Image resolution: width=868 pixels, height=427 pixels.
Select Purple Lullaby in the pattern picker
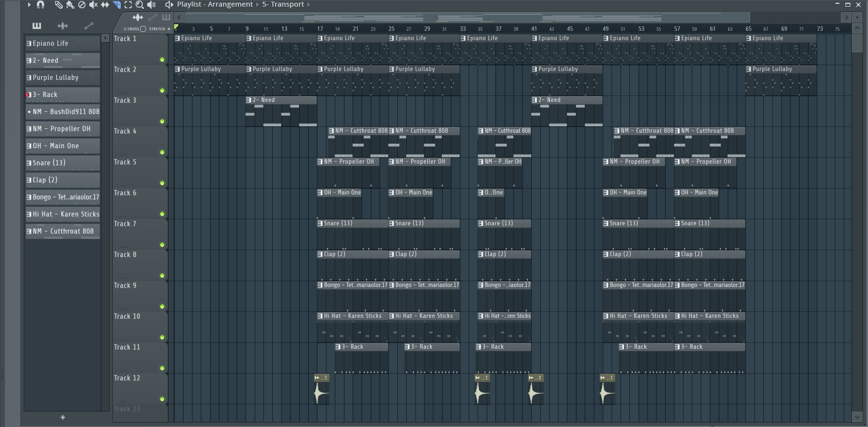tap(63, 77)
